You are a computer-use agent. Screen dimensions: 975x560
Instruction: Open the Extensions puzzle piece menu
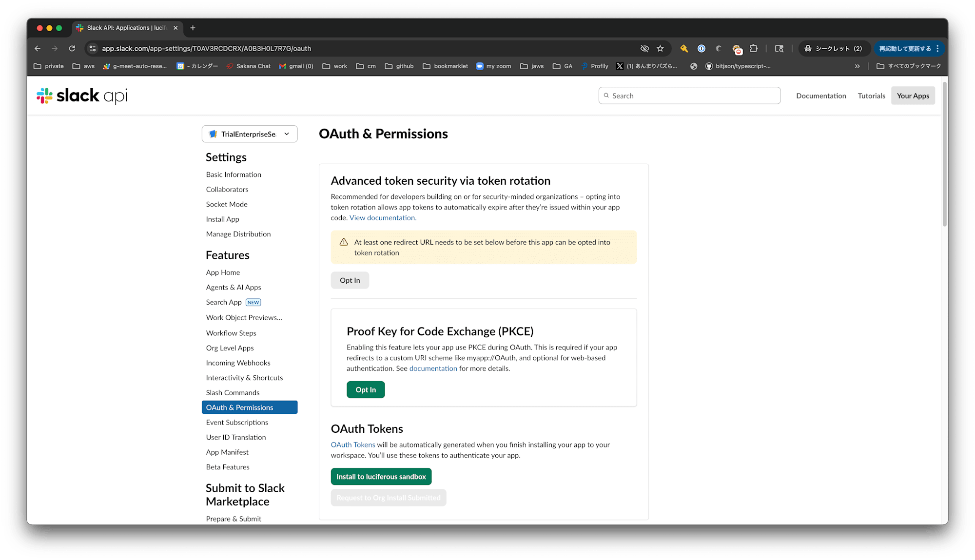coord(754,48)
